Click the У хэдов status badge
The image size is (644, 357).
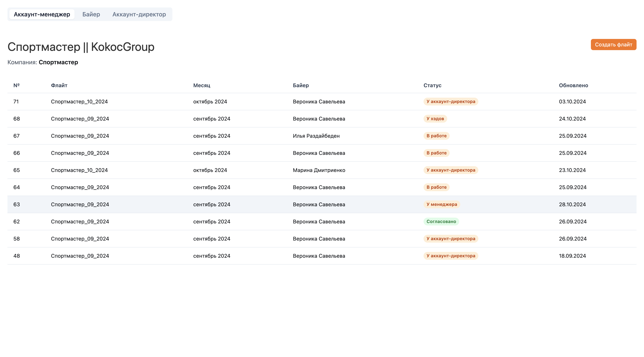tap(435, 119)
